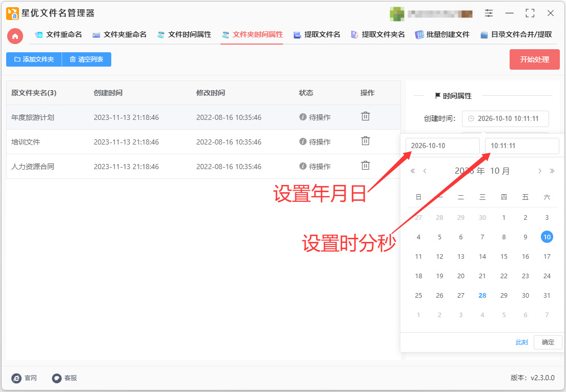Confirm date with 确定 button
566x392 pixels.
tap(548, 342)
